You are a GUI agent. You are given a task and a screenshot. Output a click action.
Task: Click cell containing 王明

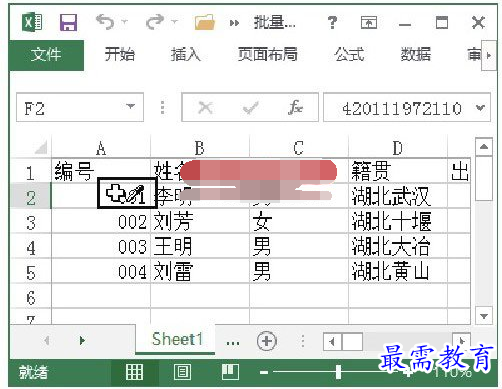(199, 247)
